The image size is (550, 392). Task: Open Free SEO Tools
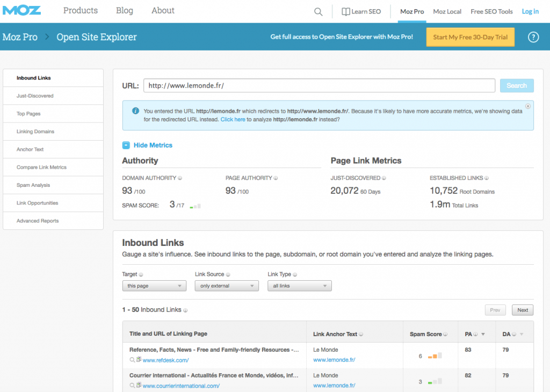coord(491,12)
